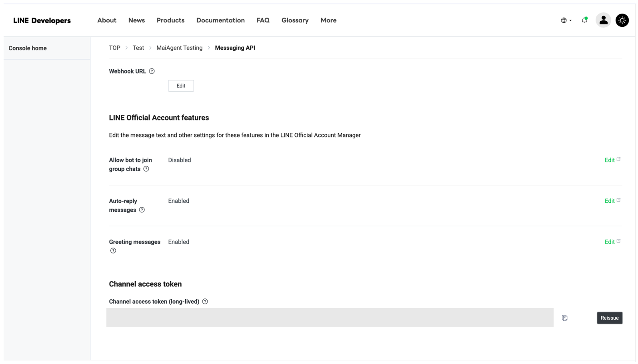Screen dimensions: 638x364
Task: Click the Webhook URL help icon
Action: click(152, 71)
